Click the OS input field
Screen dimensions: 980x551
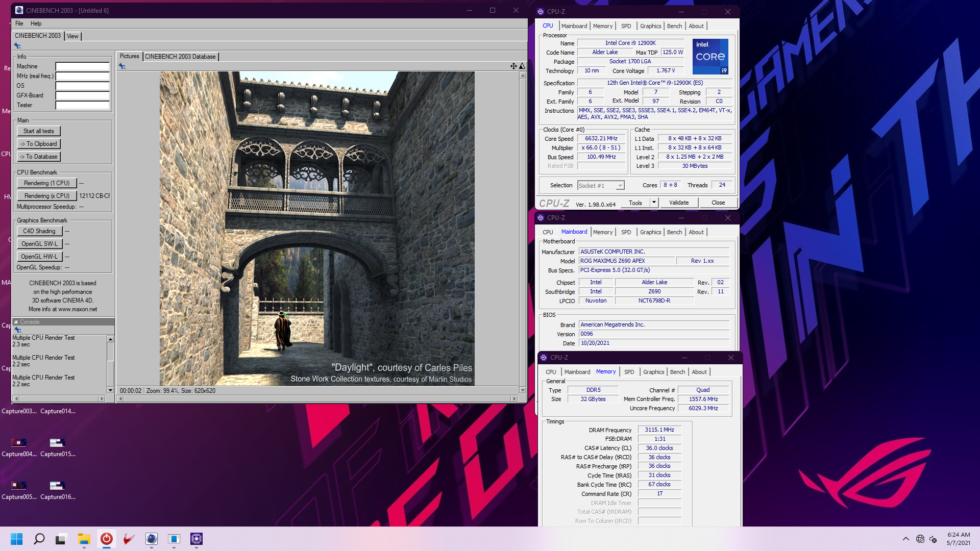(x=82, y=86)
